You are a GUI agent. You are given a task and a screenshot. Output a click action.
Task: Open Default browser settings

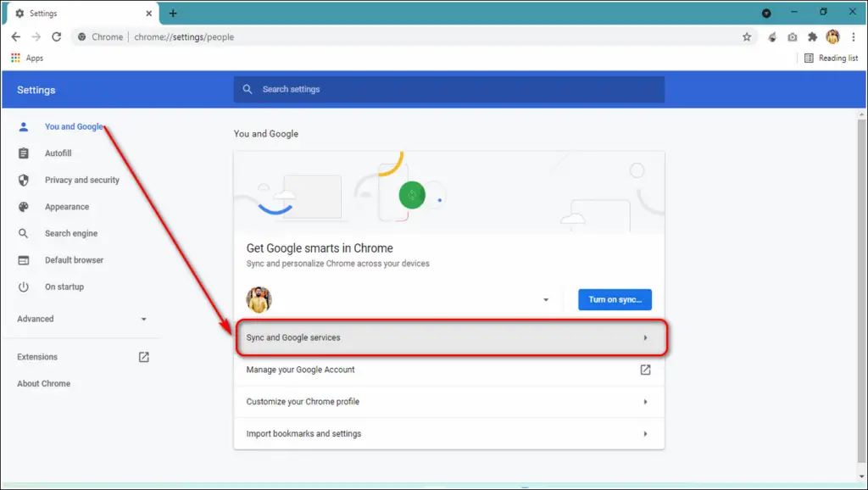click(75, 260)
